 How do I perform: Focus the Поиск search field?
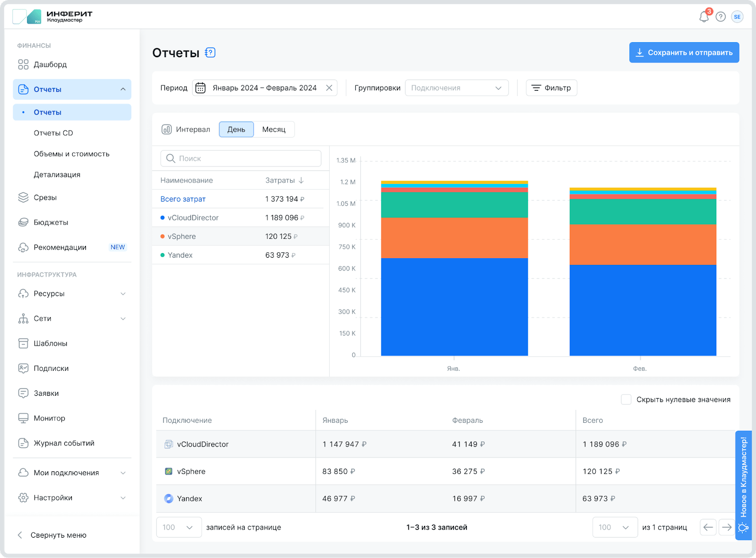coord(241,158)
